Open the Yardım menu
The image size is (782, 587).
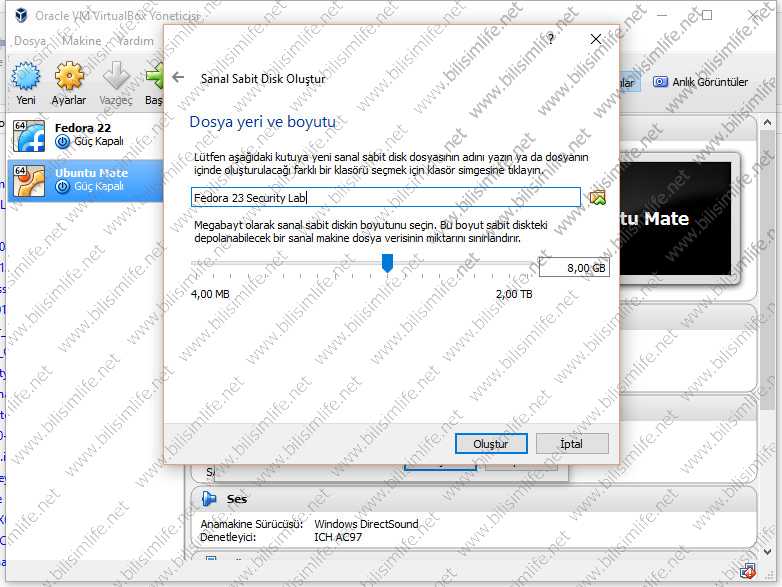click(x=136, y=41)
